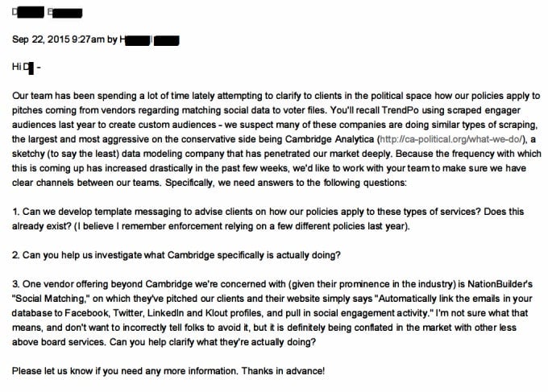Click the word 'sketchy' in the first paragraph

point(27,154)
